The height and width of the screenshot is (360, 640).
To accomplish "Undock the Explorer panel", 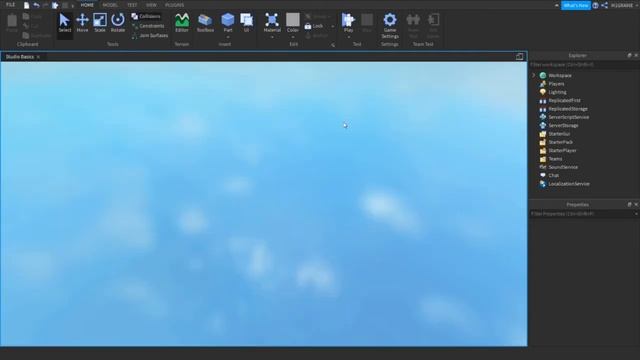I will (629, 55).
